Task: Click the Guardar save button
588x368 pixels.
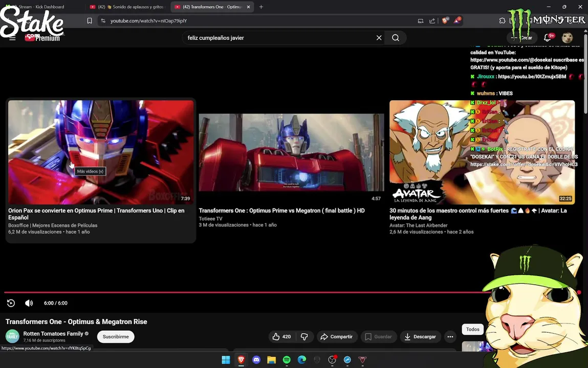Action: (x=378, y=336)
